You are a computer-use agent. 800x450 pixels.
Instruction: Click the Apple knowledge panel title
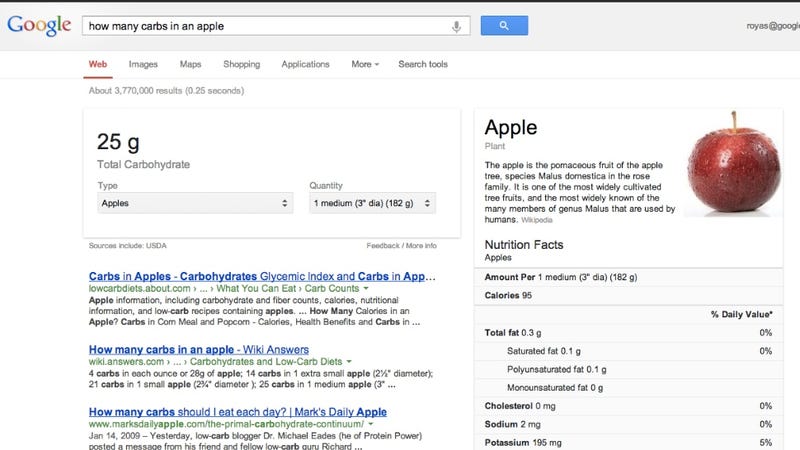[511, 128]
